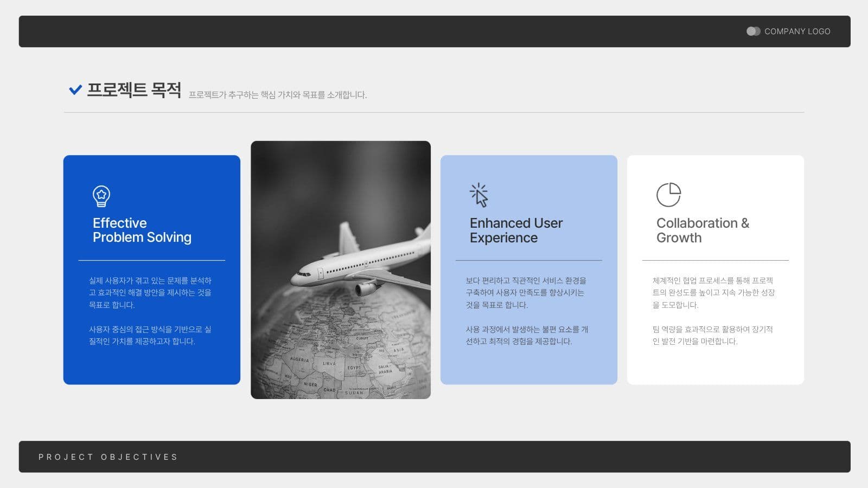Click the blue checkmark beside 프로젝트 목적

(75, 89)
